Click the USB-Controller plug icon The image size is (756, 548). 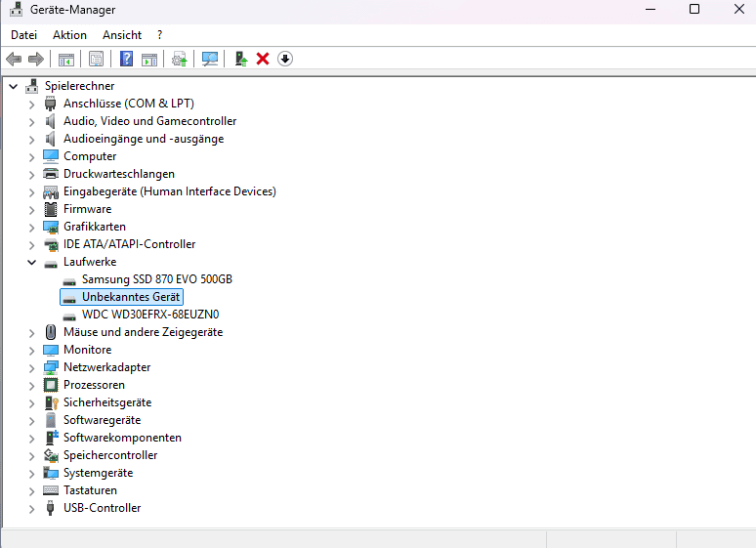coord(50,508)
